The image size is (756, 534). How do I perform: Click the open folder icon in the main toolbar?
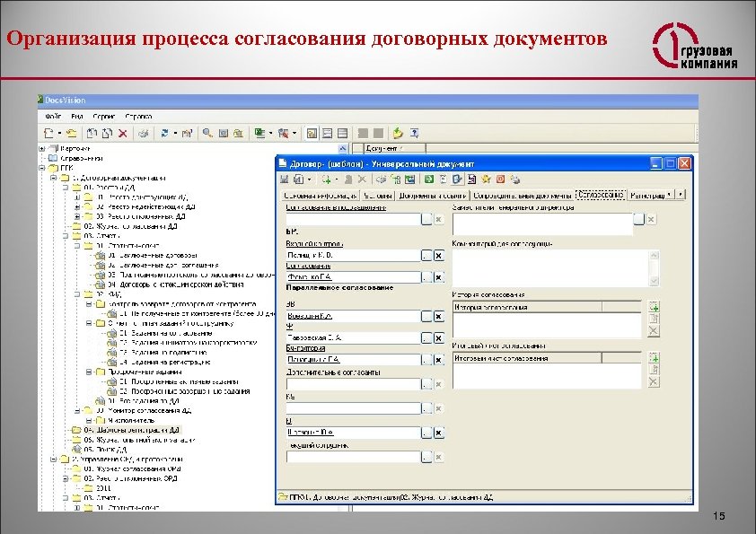point(72,134)
